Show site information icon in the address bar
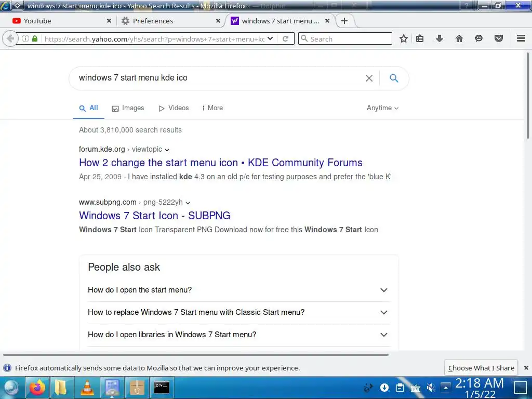This screenshot has height=399, width=532. 25,38
